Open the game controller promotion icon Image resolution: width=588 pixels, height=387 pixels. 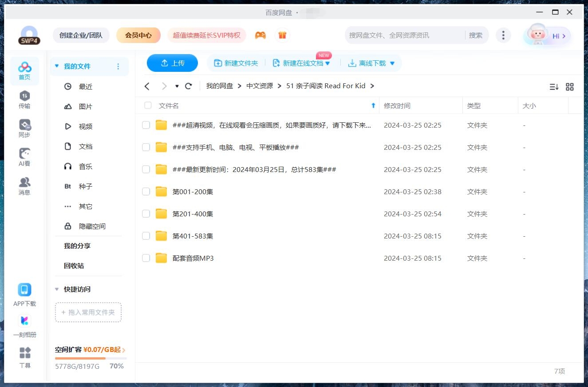260,35
